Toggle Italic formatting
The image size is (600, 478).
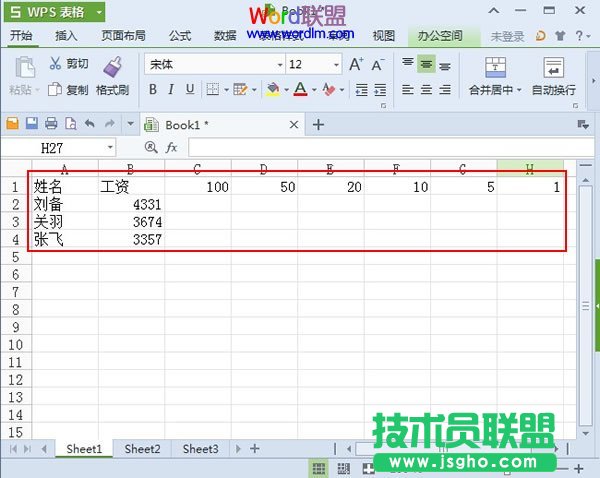[171, 90]
